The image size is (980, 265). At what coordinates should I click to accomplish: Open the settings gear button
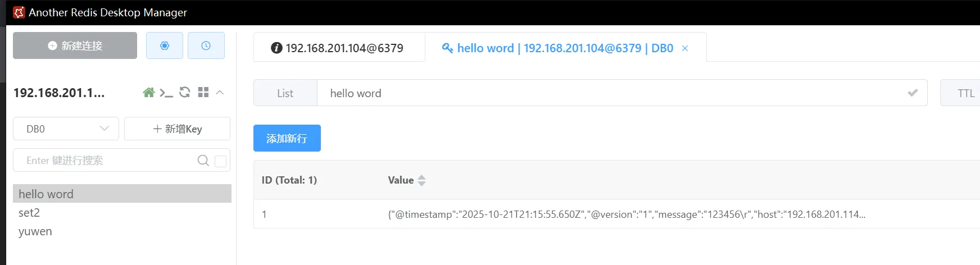[x=165, y=45]
